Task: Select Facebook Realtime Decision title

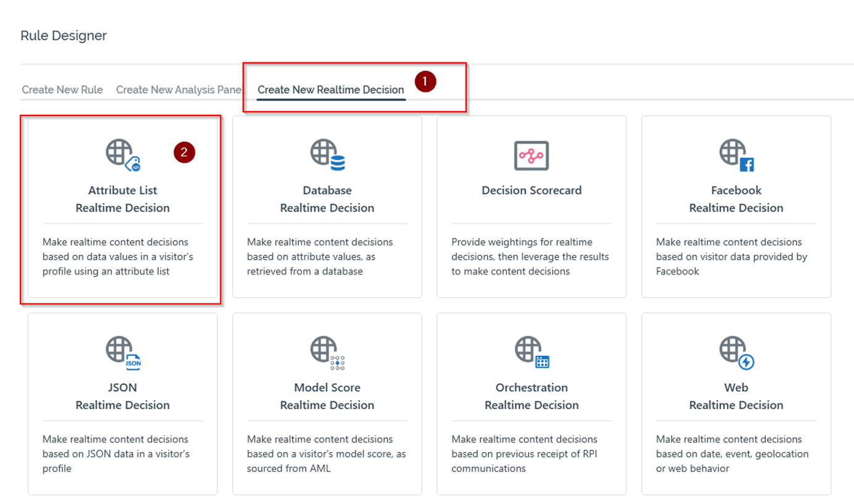Action: (735, 199)
